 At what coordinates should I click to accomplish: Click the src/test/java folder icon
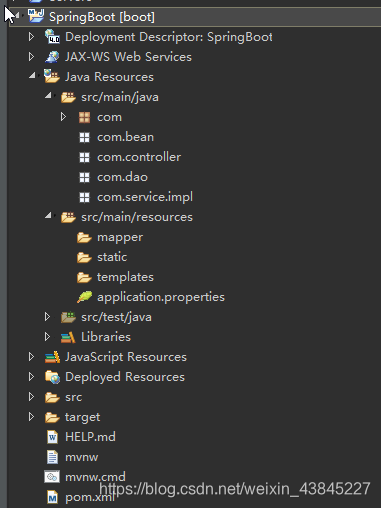68,317
